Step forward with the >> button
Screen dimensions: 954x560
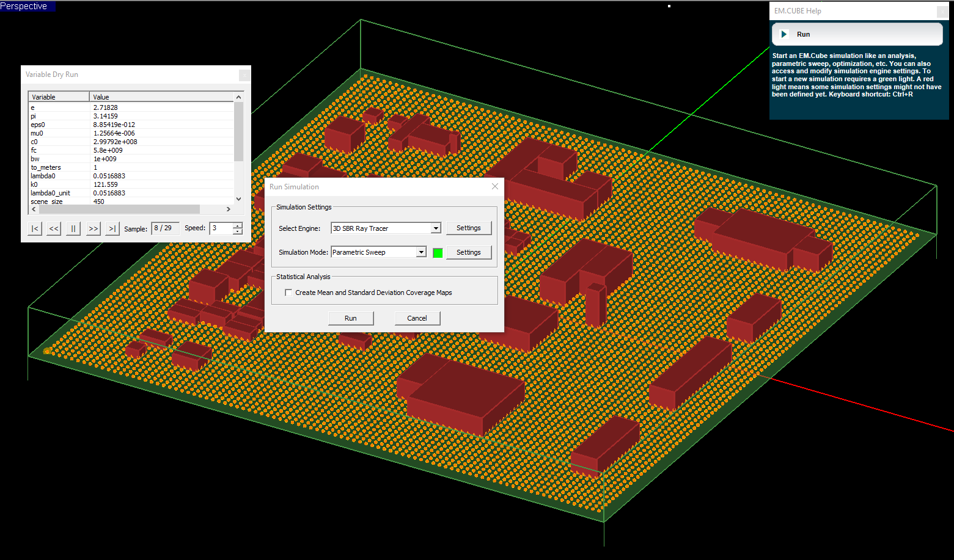tap(93, 228)
